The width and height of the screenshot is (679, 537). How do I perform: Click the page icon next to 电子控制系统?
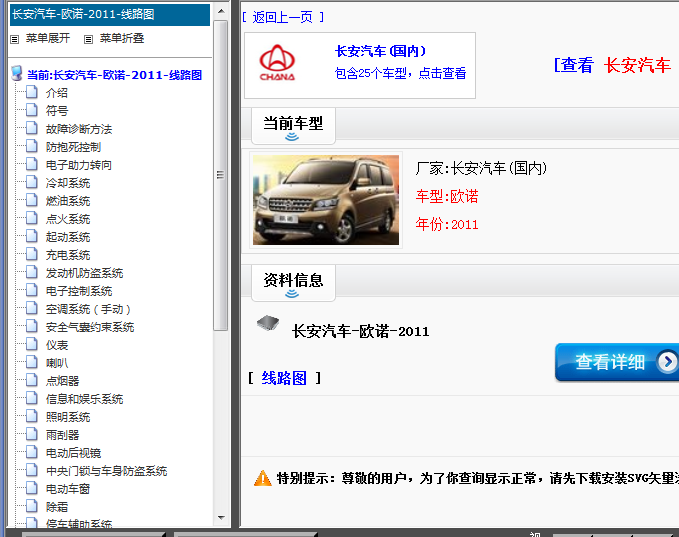pyautogui.click(x=32, y=290)
